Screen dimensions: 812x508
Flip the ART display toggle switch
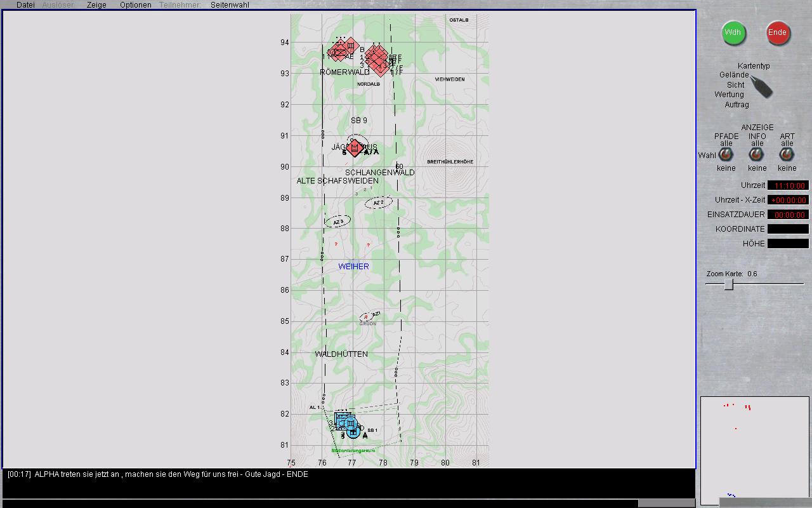[787, 155]
